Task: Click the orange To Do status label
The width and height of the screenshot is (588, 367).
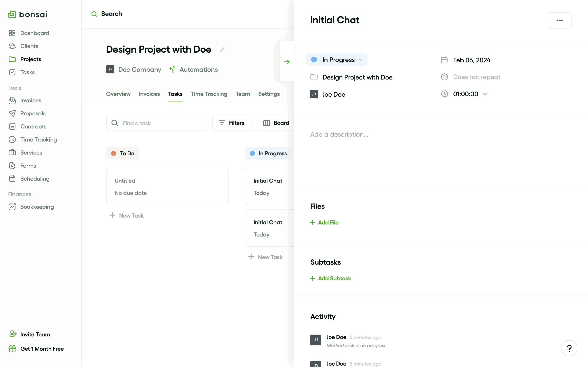Action: 123,153
